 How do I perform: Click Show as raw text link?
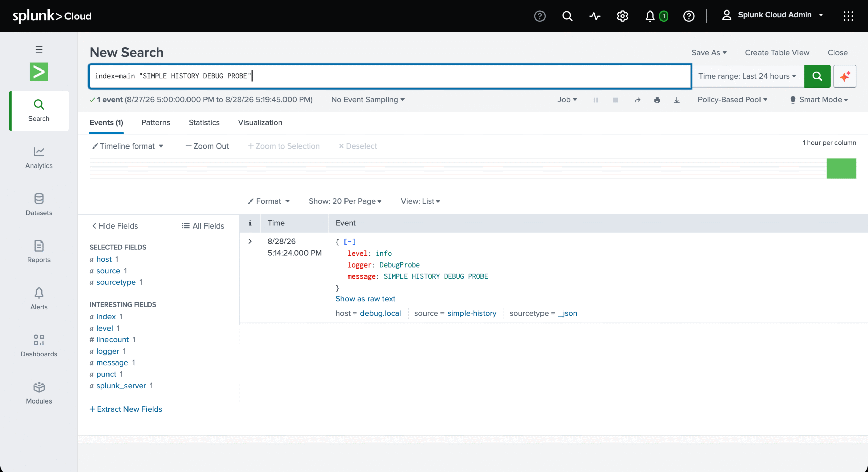365,299
